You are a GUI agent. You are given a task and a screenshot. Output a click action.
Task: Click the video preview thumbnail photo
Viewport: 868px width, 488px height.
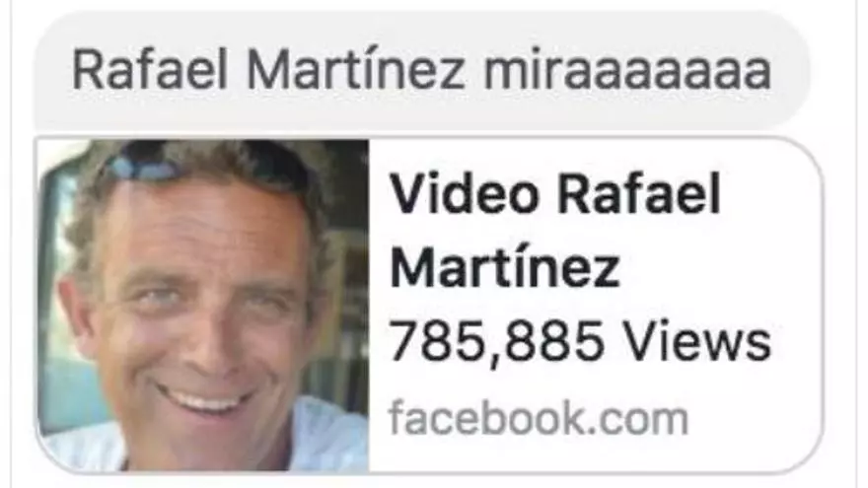coord(203,305)
